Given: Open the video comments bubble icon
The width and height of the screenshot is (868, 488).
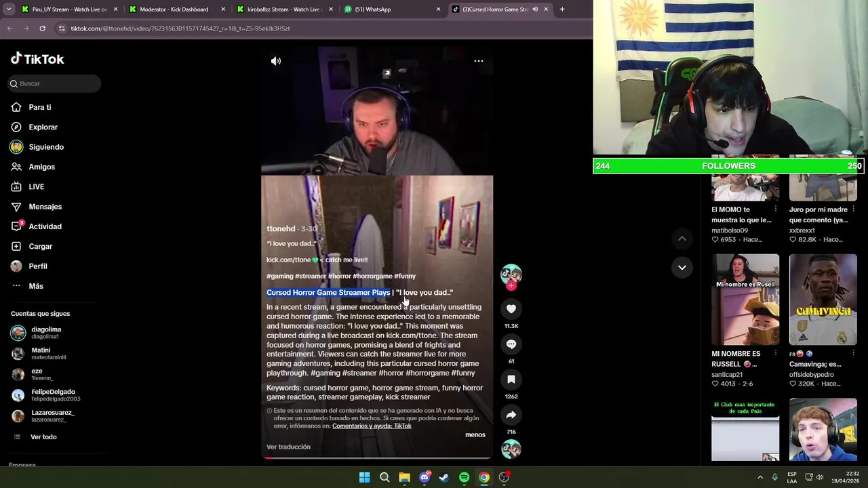Looking at the screenshot, I should tap(511, 344).
